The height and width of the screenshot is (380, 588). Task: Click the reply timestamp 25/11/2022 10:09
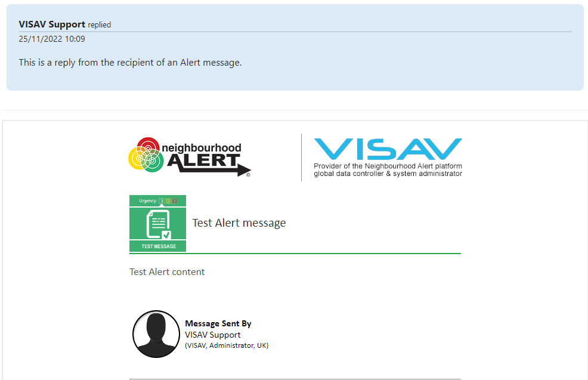click(x=52, y=39)
